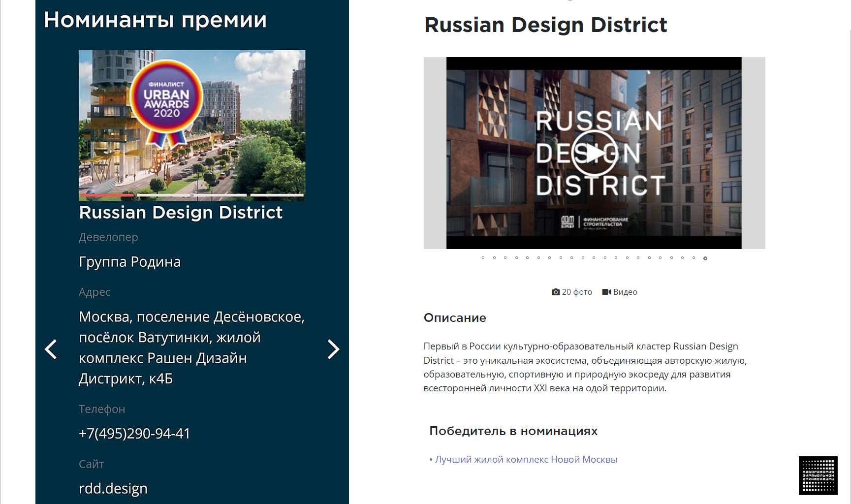Image resolution: width=851 pixels, height=504 pixels.
Task: Select the first carousel dot under video
Action: [x=483, y=257]
